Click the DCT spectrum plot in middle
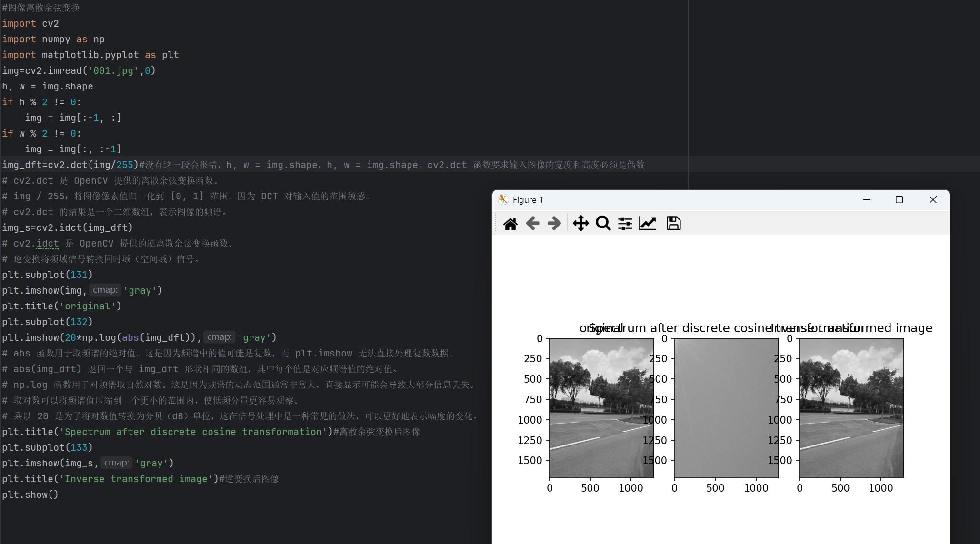This screenshot has height=544, width=980. (x=726, y=407)
